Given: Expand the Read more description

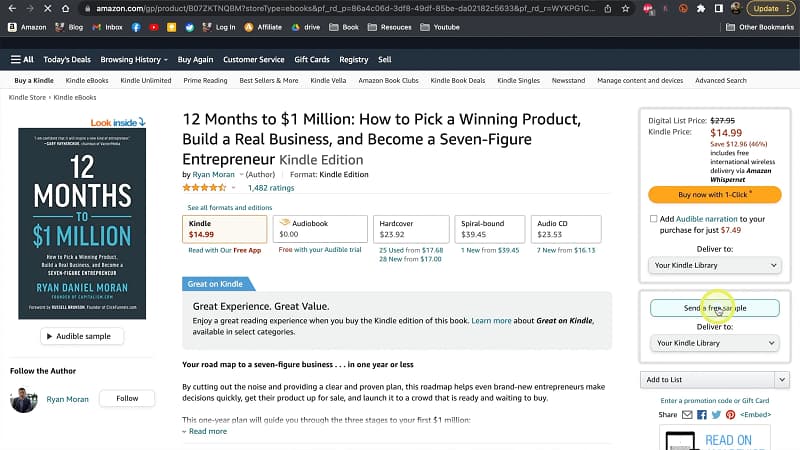Looking at the screenshot, I should click(204, 431).
